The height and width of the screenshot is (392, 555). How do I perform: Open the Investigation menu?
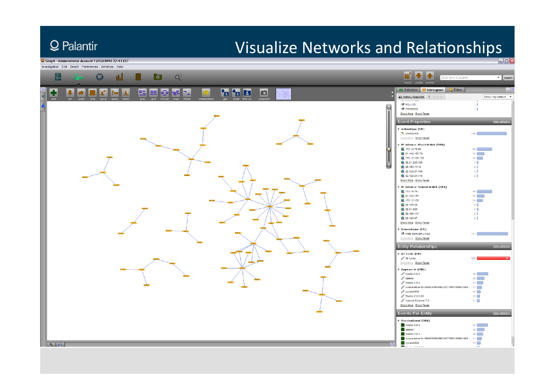click(50, 67)
